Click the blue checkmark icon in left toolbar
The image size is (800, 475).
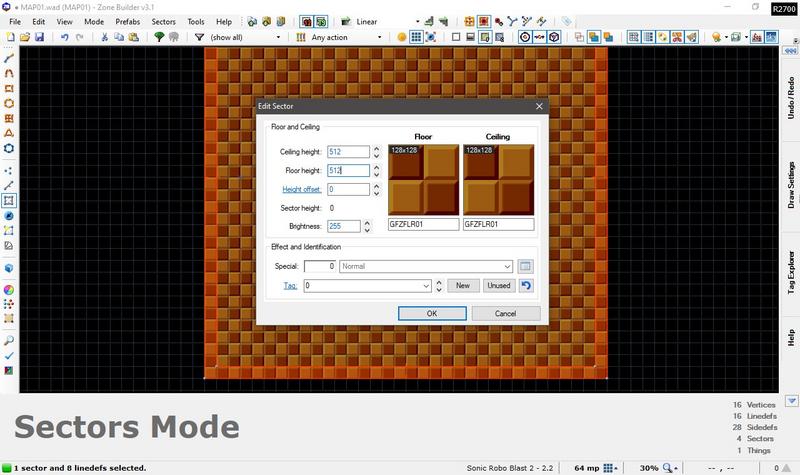[x=9, y=356]
